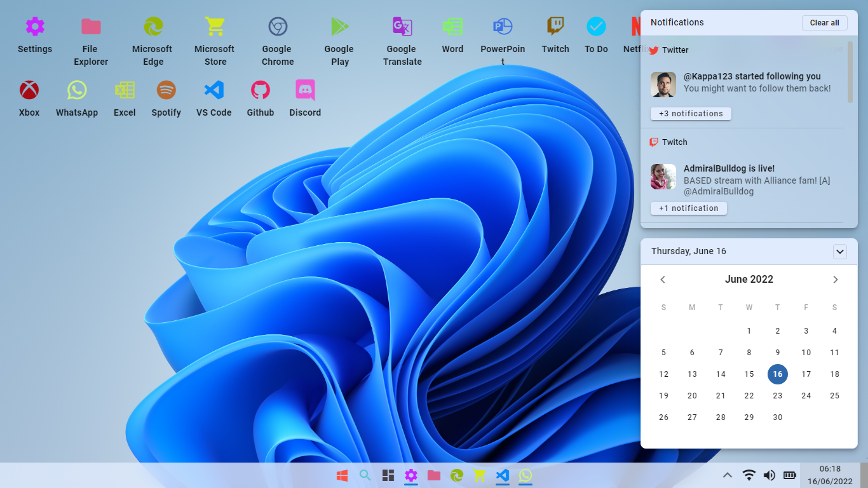
Task: Click AdmiralBulldog avatar thumbnail
Action: [x=663, y=177]
